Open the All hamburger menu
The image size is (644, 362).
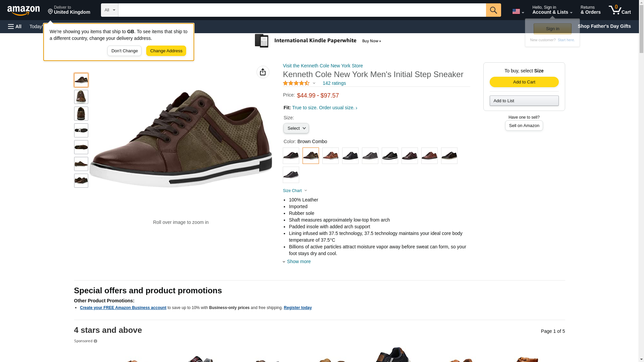pyautogui.click(x=15, y=26)
